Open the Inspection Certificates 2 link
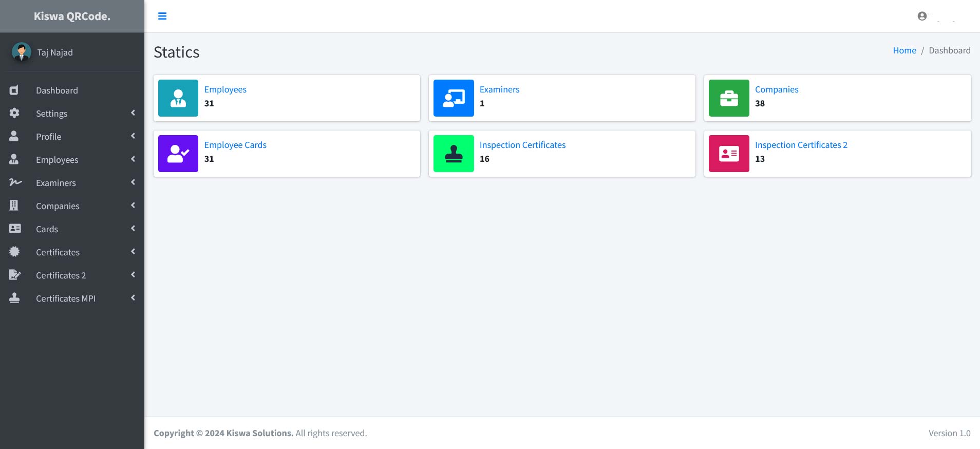 coord(801,145)
